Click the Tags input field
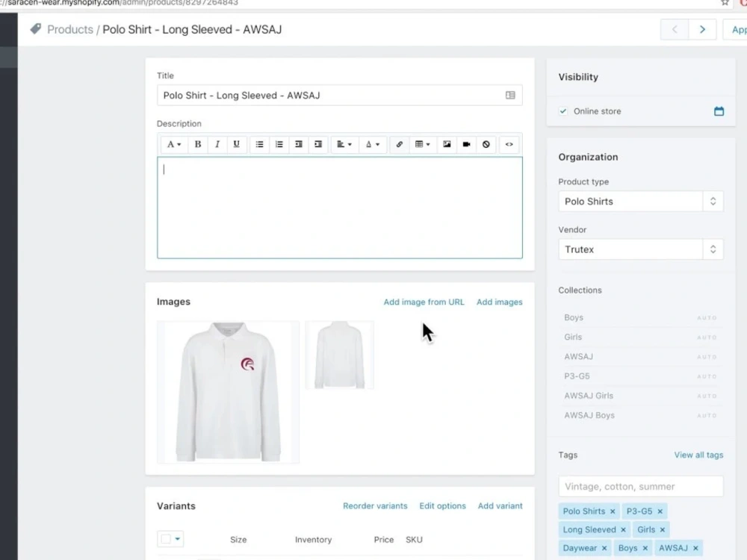 (x=641, y=486)
